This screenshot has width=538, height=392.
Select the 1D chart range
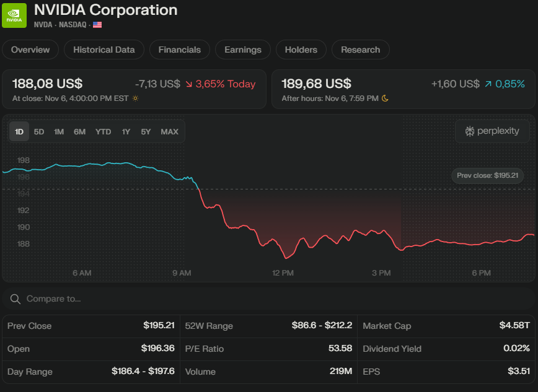point(19,131)
